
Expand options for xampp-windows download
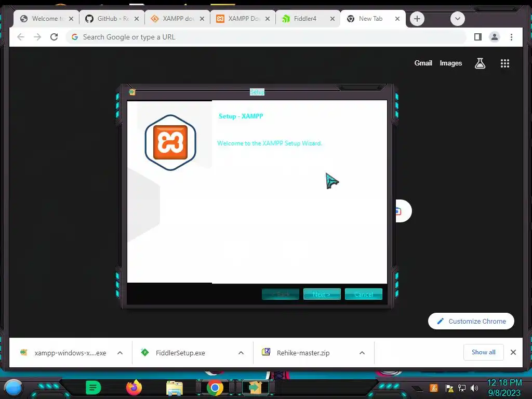point(120,353)
